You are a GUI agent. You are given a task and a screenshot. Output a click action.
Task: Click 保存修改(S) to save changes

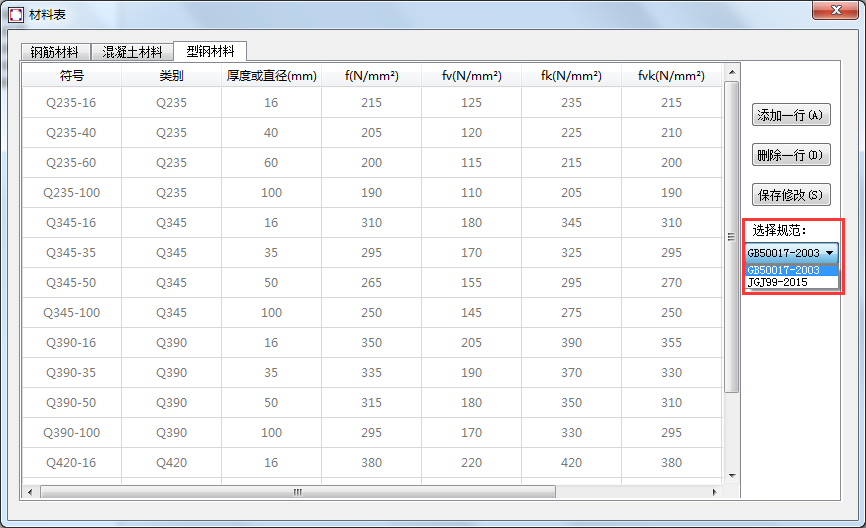(x=790, y=195)
